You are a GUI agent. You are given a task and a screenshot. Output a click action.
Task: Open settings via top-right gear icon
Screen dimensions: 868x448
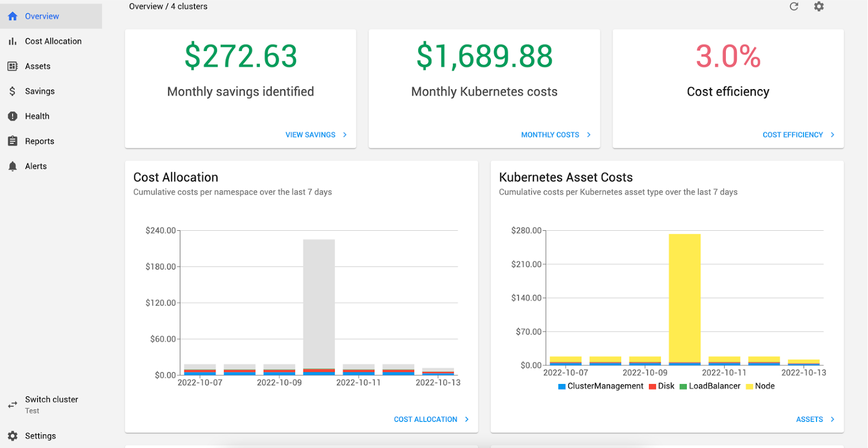819,7
